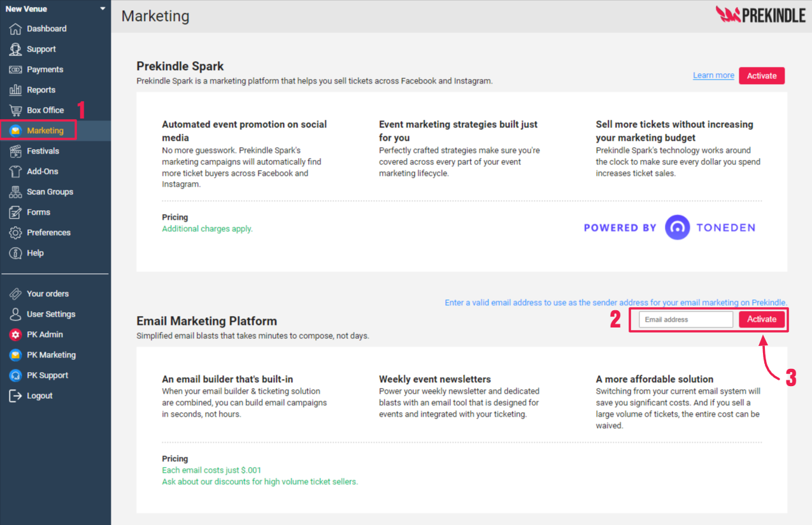Open the Reports menu item
This screenshot has width=812, height=525.
[x=41, y=90]
